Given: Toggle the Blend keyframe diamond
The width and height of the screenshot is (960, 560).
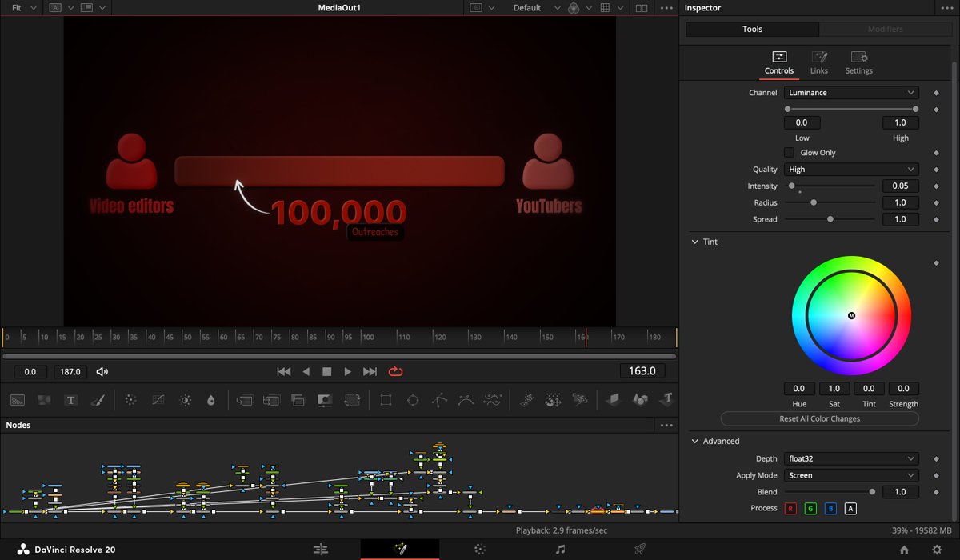Looking at the screenshot, I should [x=936, y=493].
